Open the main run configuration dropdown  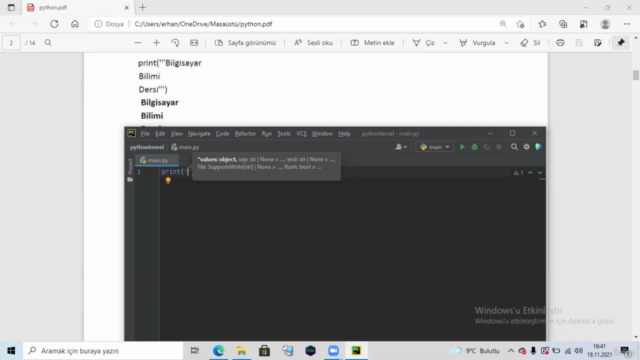(435, 147)
